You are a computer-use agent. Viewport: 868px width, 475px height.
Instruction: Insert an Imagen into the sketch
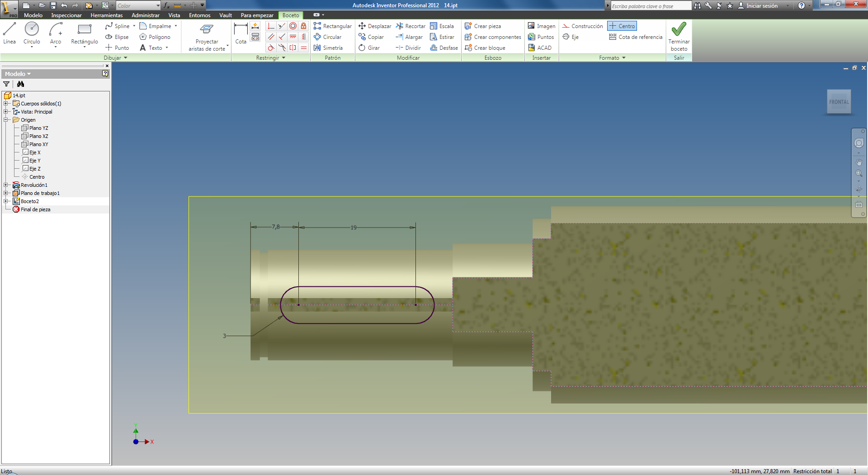pyautogui.click(x=542, y=26)
